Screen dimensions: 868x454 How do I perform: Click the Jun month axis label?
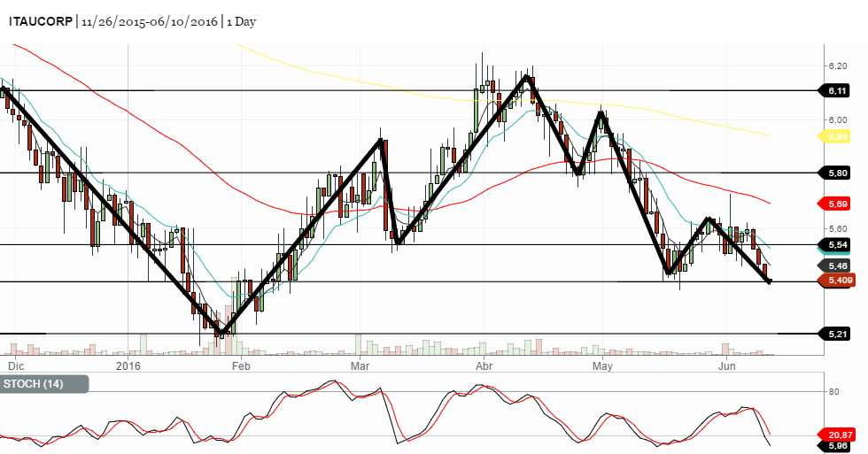[726, 366]
